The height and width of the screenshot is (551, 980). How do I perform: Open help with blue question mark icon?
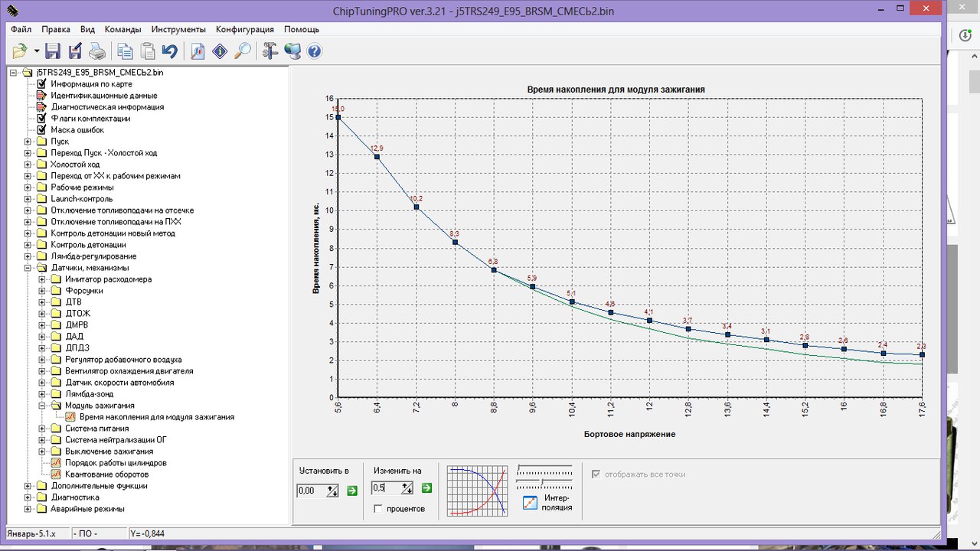coord(314,51)
